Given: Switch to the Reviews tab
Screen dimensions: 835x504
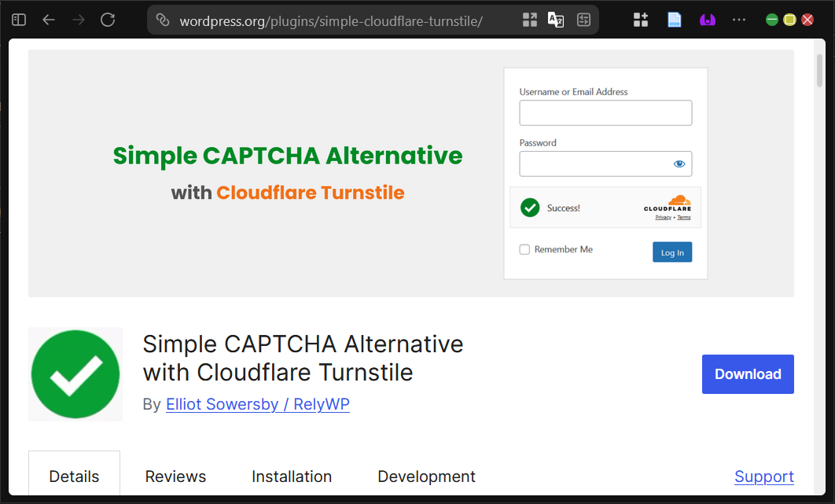Looking at the screenshot, I should (175, 476).
